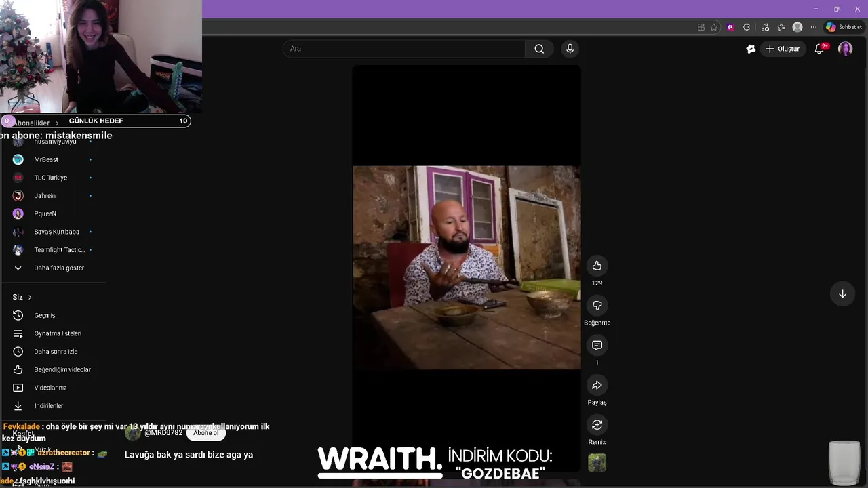Viewport: 868px width, 488px height.
Task: Dislike the Short (Beğenme)
Action: pyautogui.click(x=597, y=306)
